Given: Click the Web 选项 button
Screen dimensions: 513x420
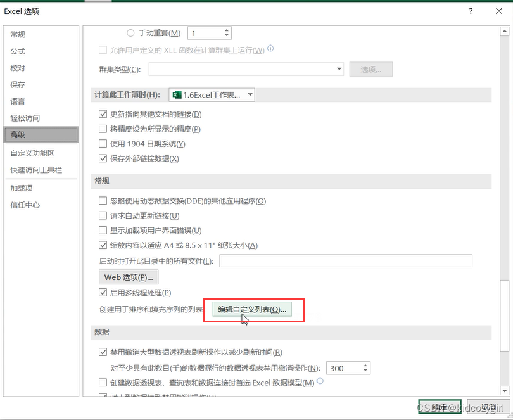Looking at the screenshot, I should pos(129,277).
